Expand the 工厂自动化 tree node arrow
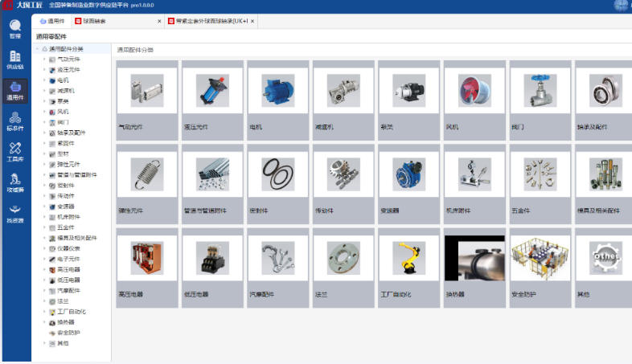632x364 pixels. [44, 311]
